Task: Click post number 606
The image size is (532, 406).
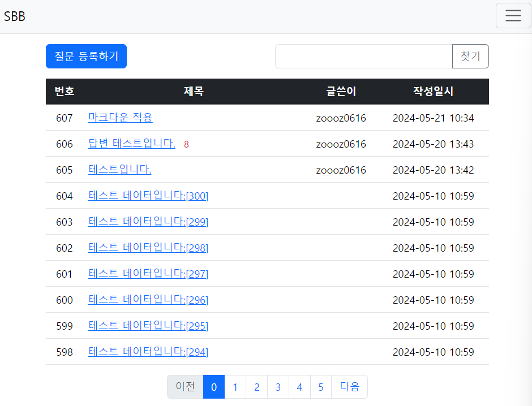Action: pyautogui.click(x=65, y=144)
